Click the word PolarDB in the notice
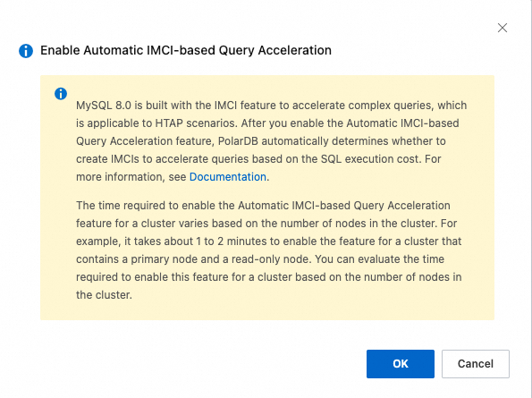This screenshot has width=532, height=398. pos(238,140)
